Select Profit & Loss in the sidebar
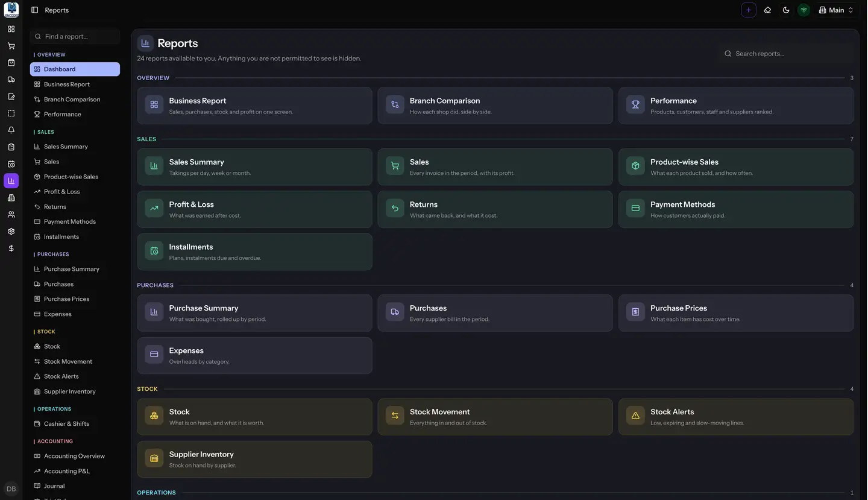 75,192
